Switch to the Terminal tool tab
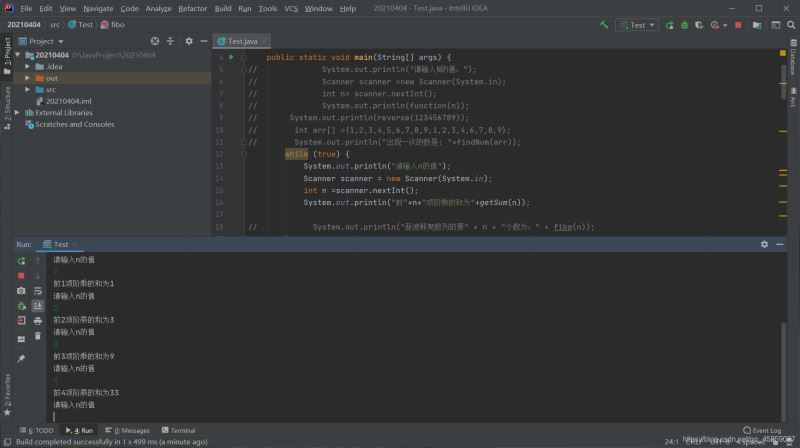Image resolution: width=800 pixels, height=448 pixels. (x=177, y=430)
